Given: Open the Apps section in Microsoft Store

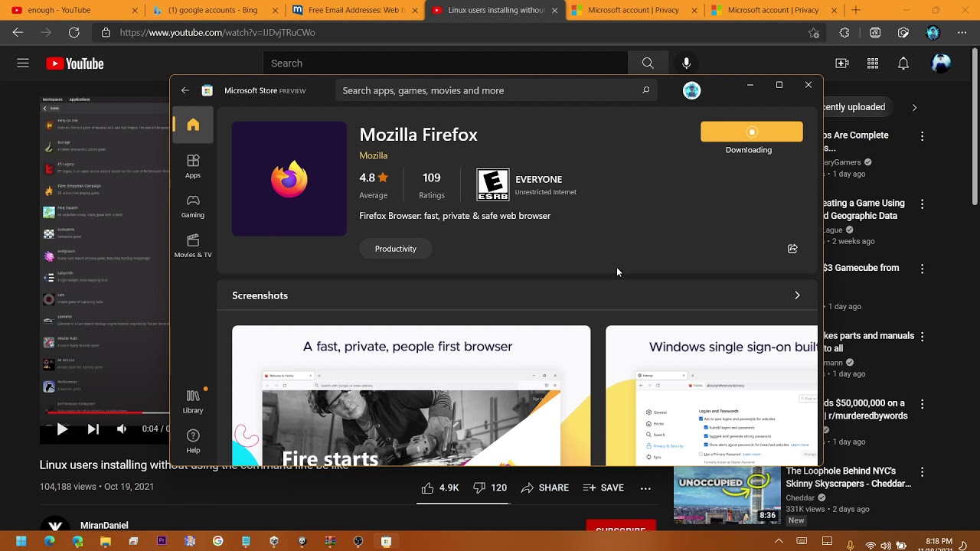Looking at the screenshot, I should [193, 165].
